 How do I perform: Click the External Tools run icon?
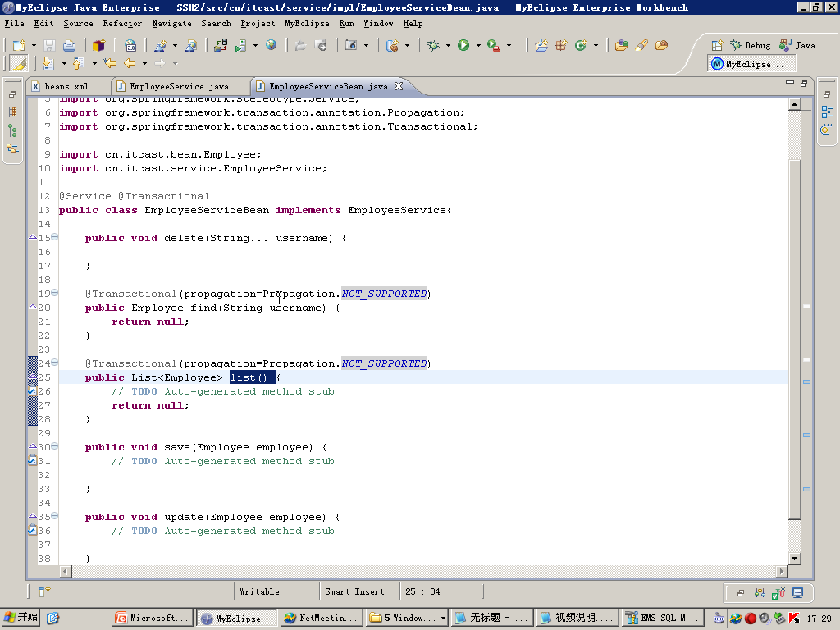(x=493, y=46)
